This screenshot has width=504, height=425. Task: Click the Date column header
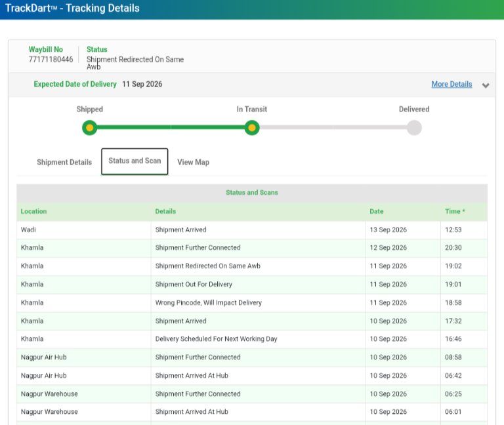point(377,211)
